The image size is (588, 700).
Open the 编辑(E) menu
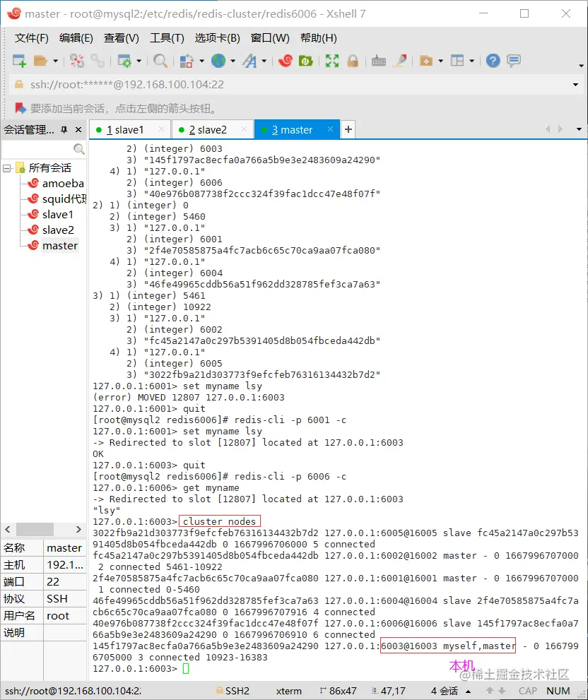click(x=76, y=38)
